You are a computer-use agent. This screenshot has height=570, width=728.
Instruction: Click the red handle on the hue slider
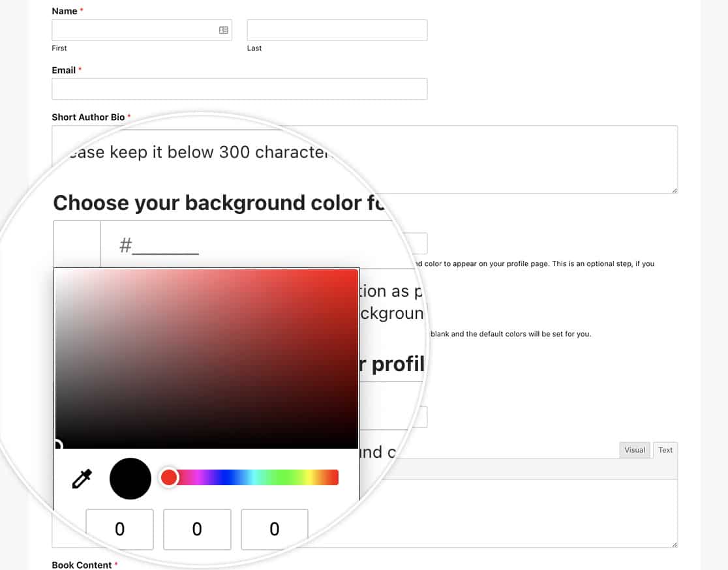169,477
